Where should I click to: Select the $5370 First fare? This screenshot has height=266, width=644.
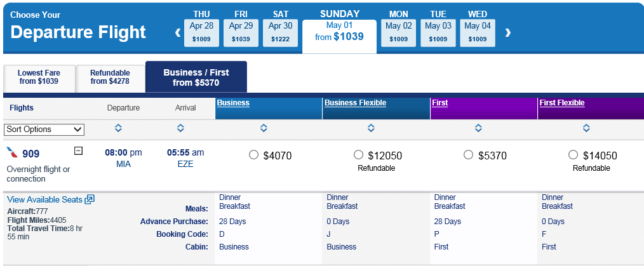coord(469,155)
